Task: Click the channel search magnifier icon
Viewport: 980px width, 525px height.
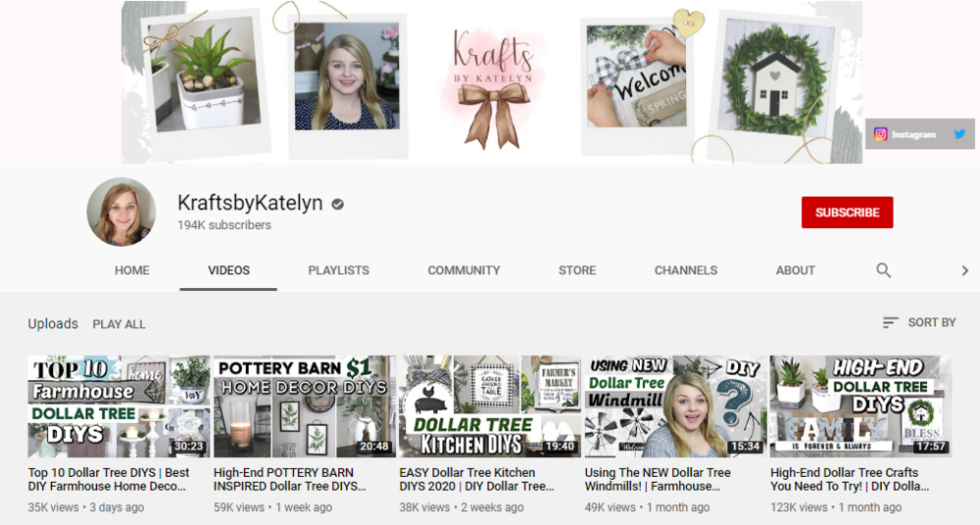Action: [883, 270]
